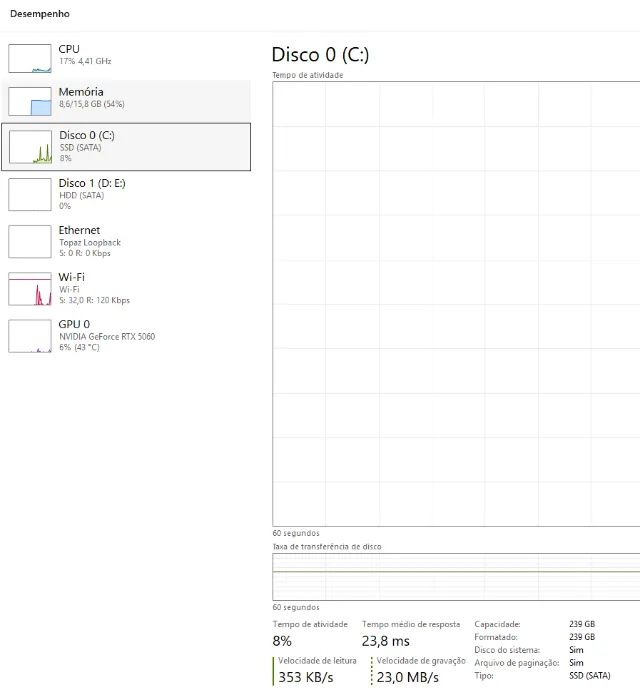Open the CPU entry in sidebar
The height and width of the screenshot is (693, 640).
(x=126, y=58)
